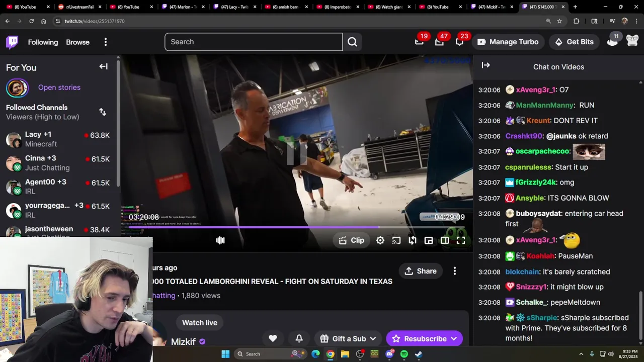Viewport: 644px width, 362px height.
Task: Toggle the channel notification bell
Action: (299, 338)
